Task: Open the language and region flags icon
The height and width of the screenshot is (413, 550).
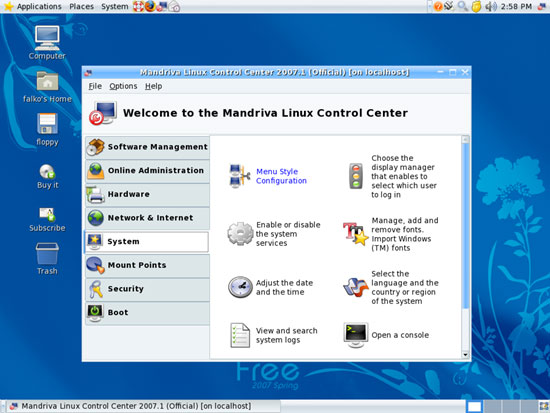Action: [355, 287]
